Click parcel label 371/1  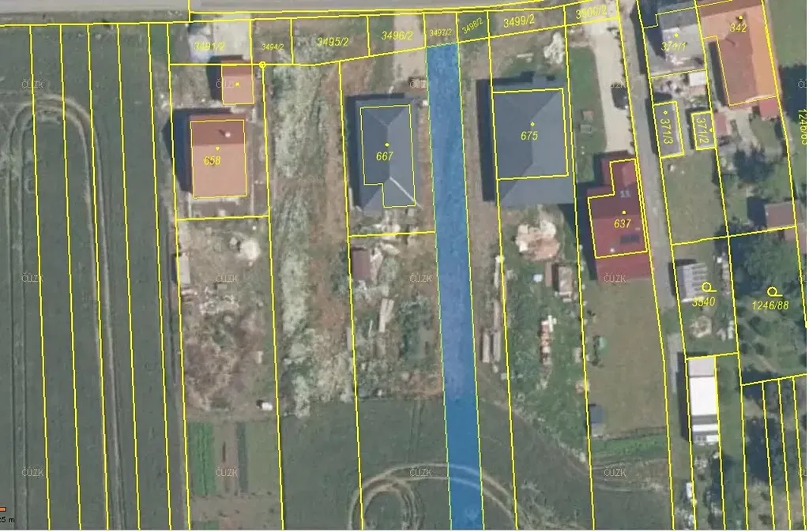point(675,47)
